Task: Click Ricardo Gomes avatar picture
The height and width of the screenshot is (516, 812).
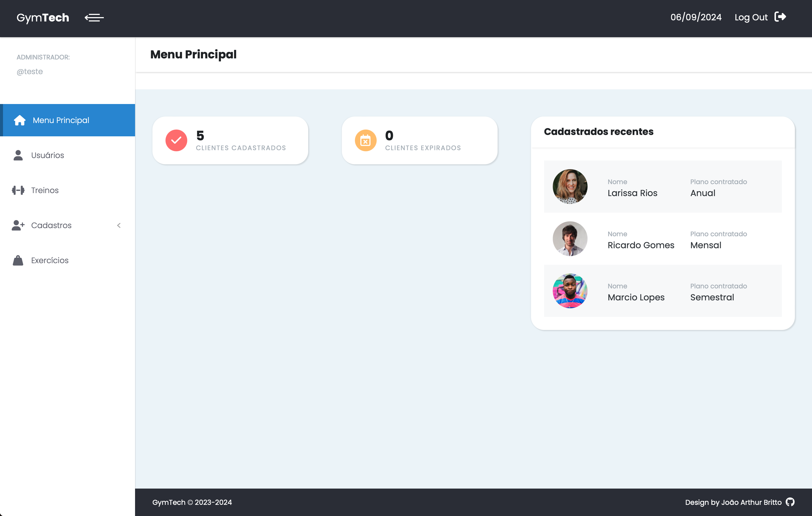Action: [570, 239]
